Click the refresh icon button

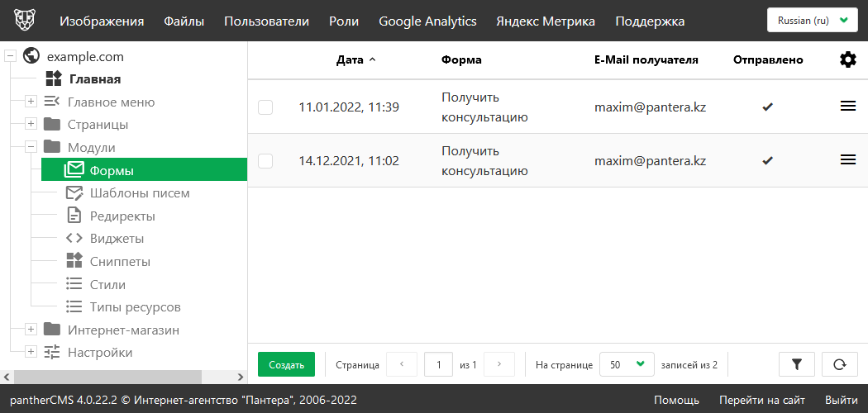840,364
